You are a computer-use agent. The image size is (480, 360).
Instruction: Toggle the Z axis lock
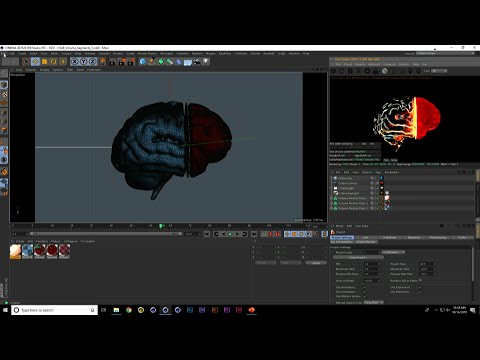coord(92,62)
